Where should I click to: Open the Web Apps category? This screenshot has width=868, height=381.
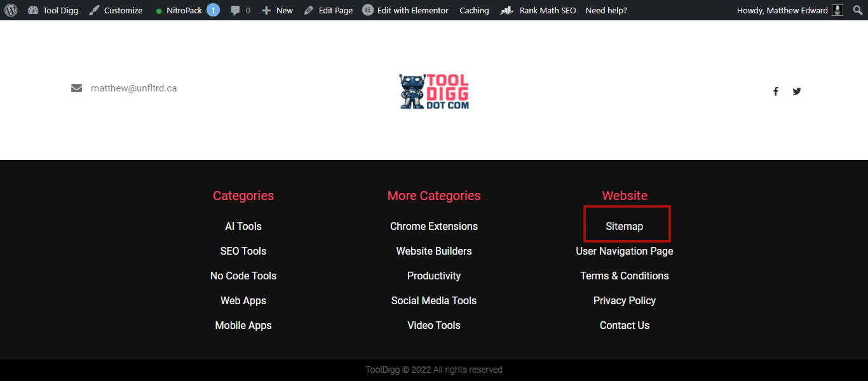click(x=243, y=300)
